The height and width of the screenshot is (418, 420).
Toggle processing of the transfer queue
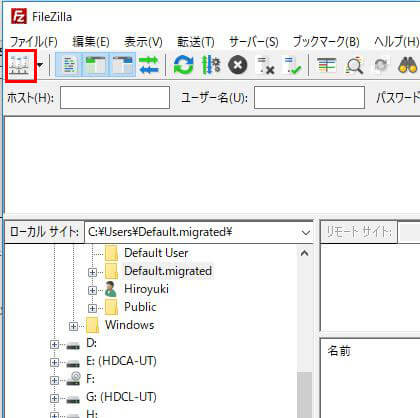pos(211,65)
